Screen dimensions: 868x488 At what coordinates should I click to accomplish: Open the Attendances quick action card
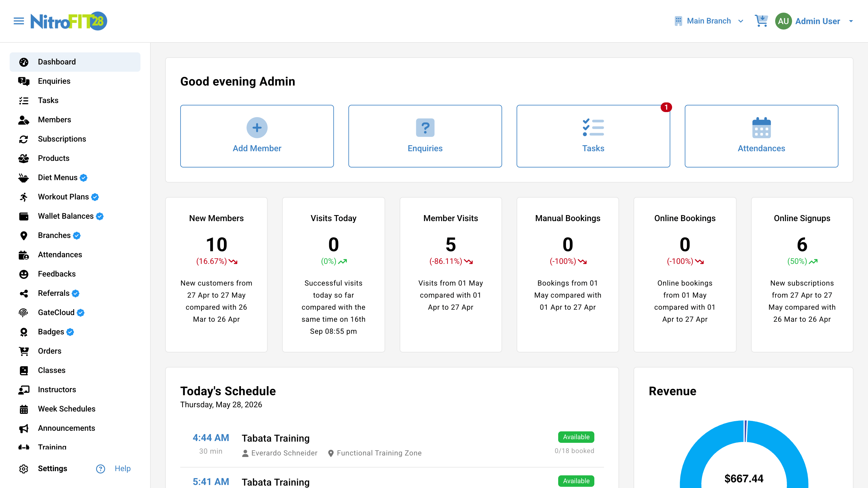tap(761, 136)
